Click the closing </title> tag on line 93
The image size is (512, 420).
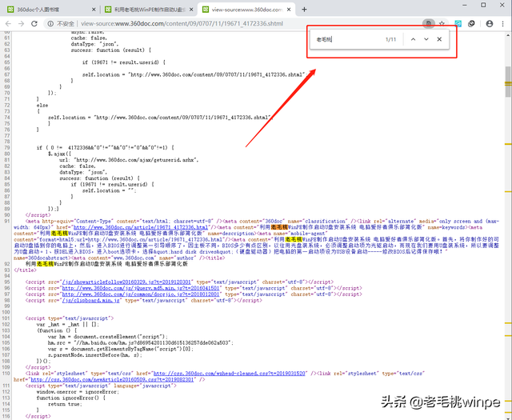pos(25,270)
